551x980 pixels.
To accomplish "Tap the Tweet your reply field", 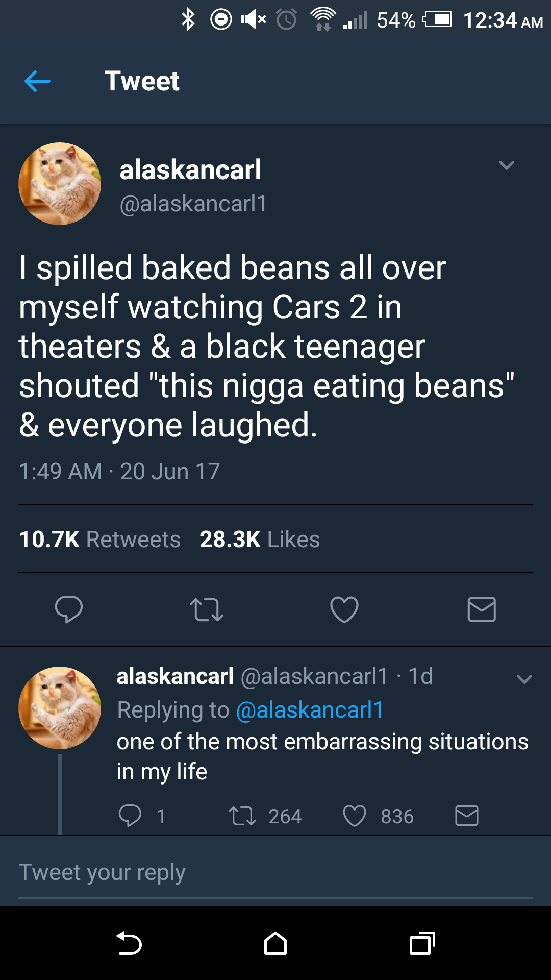I will pos(275,872).
